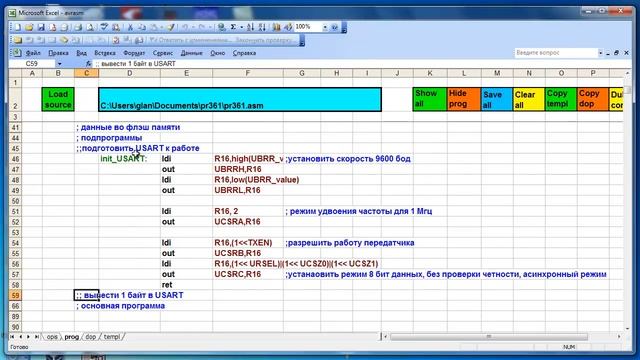Activate the Format Painter brush
Viewport: 640px width, 360px height.
[x=171, y=27]
